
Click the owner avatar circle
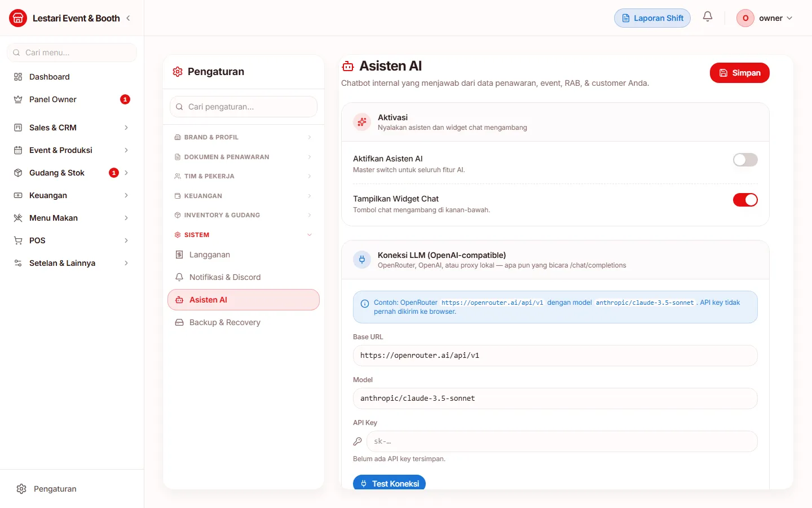tap(745, 18)
